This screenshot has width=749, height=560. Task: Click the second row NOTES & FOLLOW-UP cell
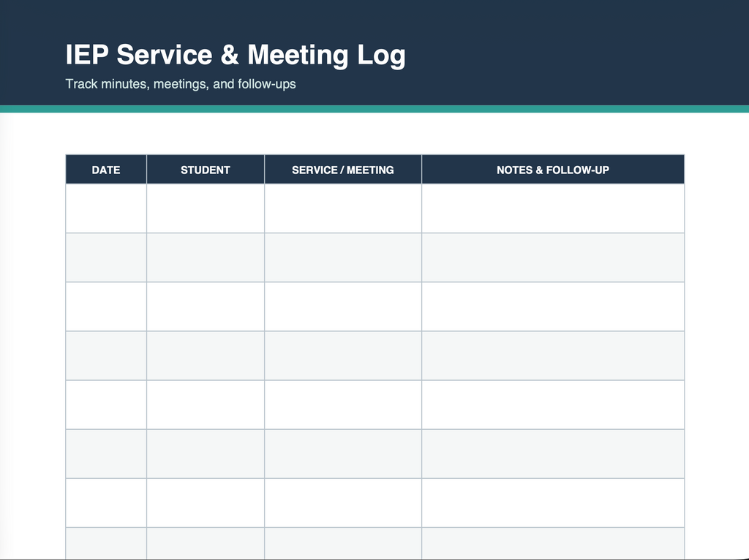click(553, 257)
